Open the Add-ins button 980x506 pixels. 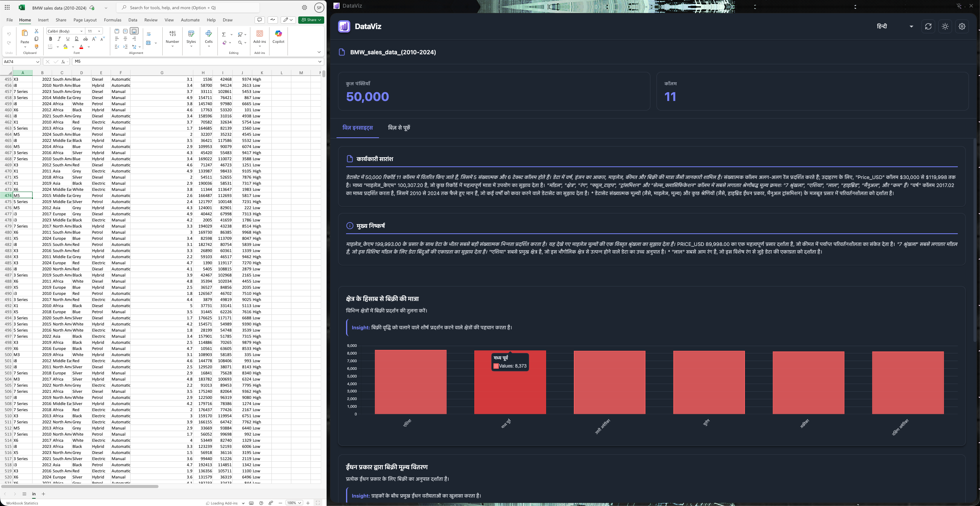tap(260, 36)
